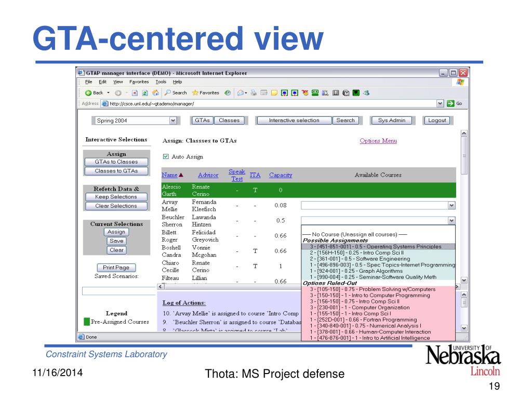532x399 pixels.
Task: Click the Classes button
Action: point(229,121)
